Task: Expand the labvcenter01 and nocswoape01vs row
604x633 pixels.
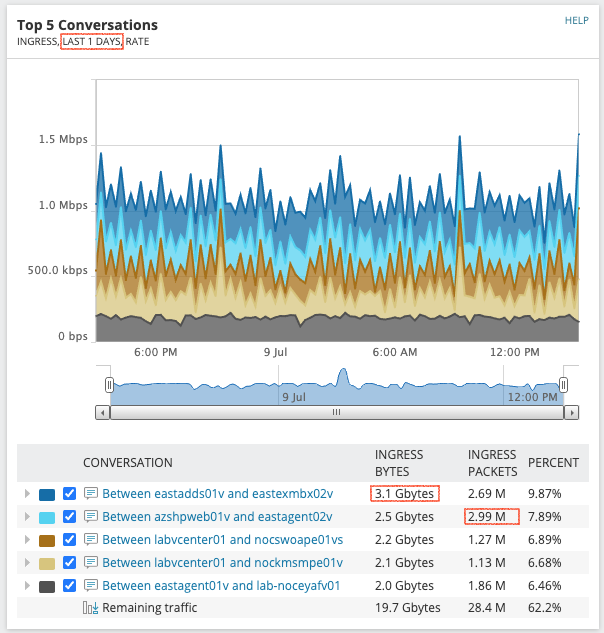Action: point(27,540)
